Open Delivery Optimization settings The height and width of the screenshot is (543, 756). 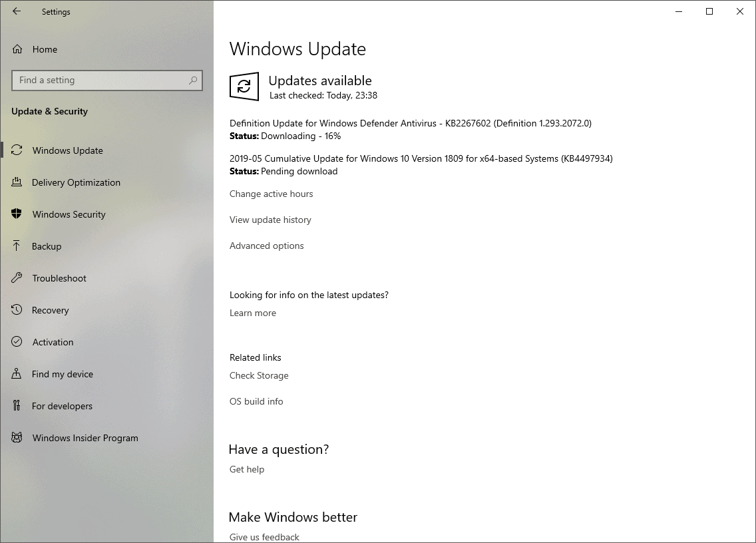106,182
